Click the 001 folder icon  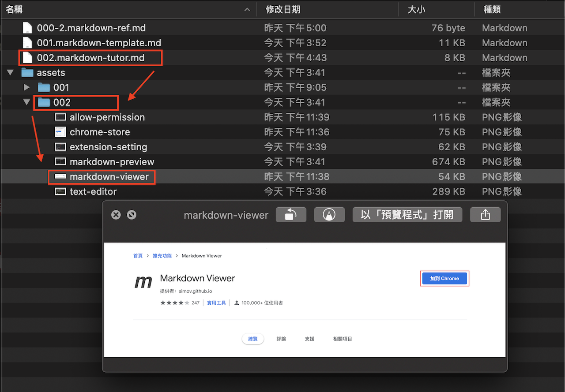[44, 87]
